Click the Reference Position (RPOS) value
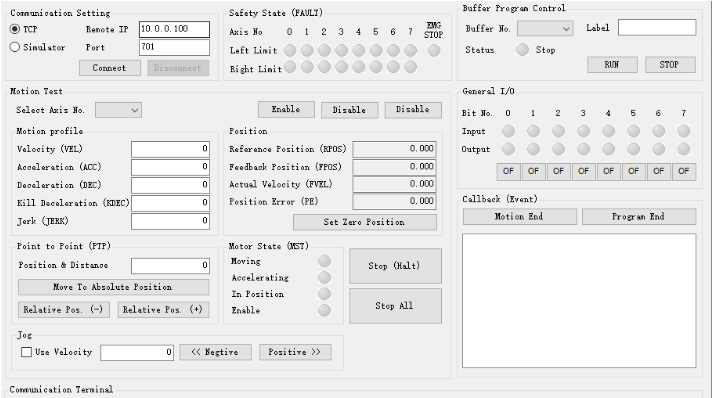The height and width of the screenshot is (398, 726). 394,149
